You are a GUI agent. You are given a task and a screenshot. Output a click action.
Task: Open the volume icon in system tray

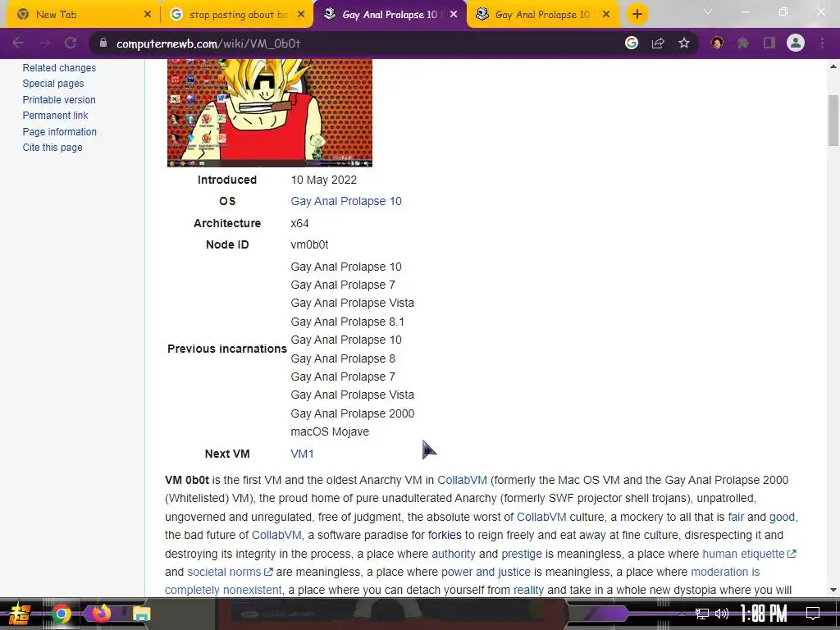point(722,614)
